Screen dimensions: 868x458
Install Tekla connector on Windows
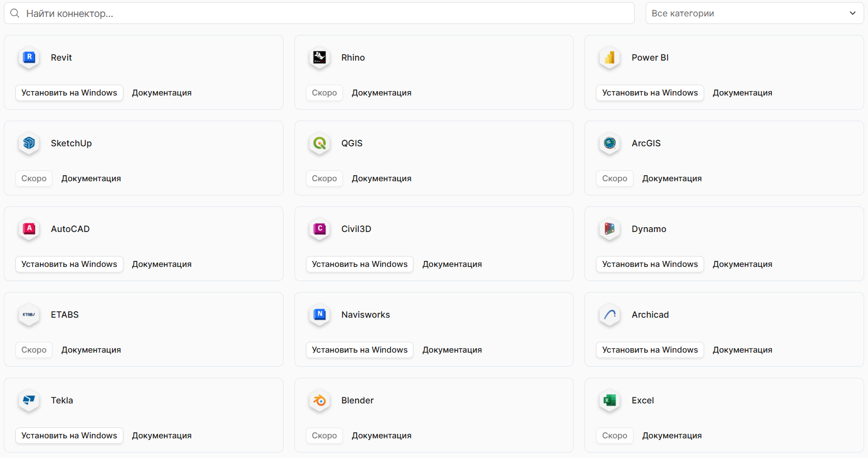pos(69,436)
